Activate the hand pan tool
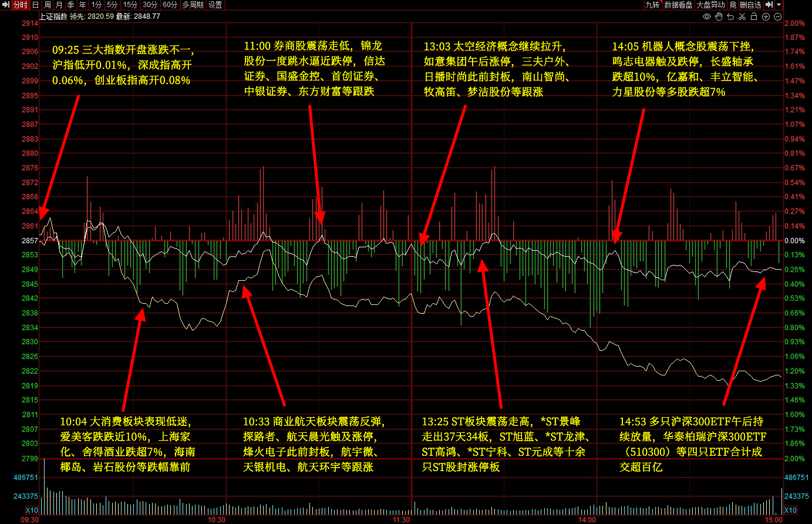 point(719,16)
